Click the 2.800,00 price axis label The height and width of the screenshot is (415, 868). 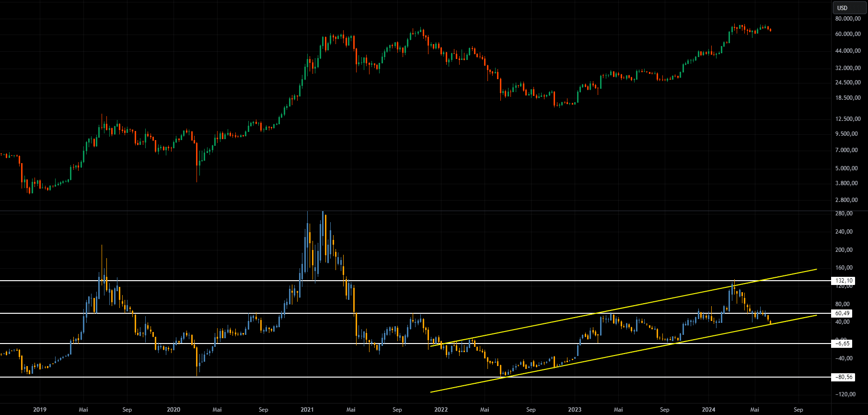point(846,200)
